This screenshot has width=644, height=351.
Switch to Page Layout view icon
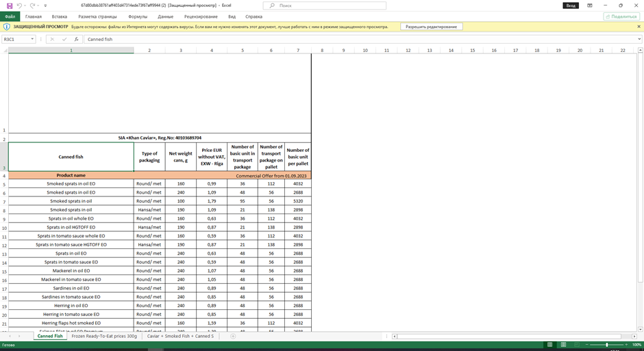click(x=563, y=345)
